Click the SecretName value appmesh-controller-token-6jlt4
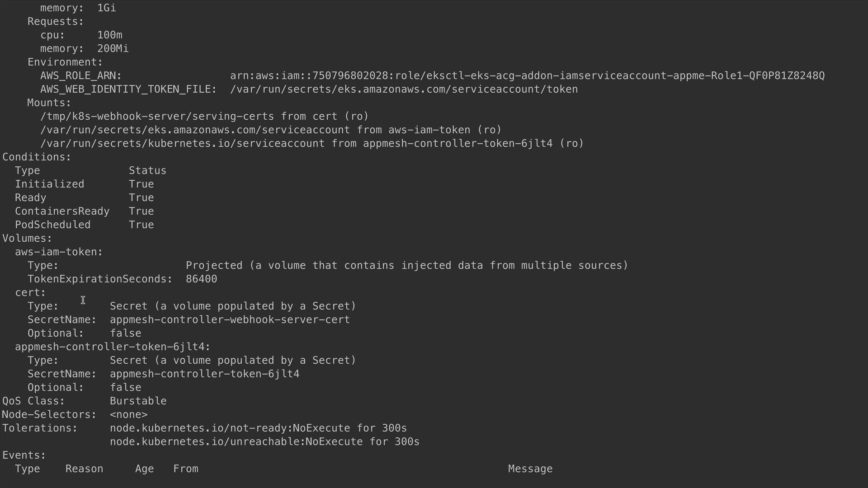This screenshot has width=868, height=488. (204, 374)
